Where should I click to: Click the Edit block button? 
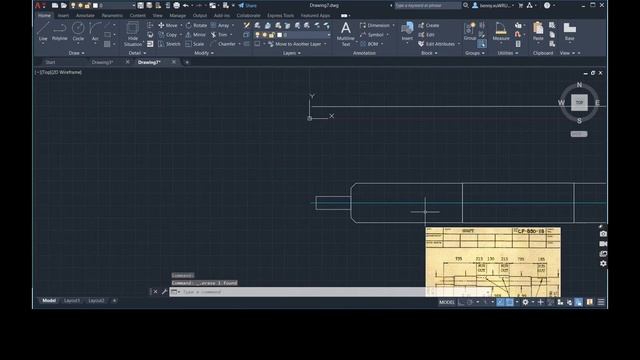[426, 35]
